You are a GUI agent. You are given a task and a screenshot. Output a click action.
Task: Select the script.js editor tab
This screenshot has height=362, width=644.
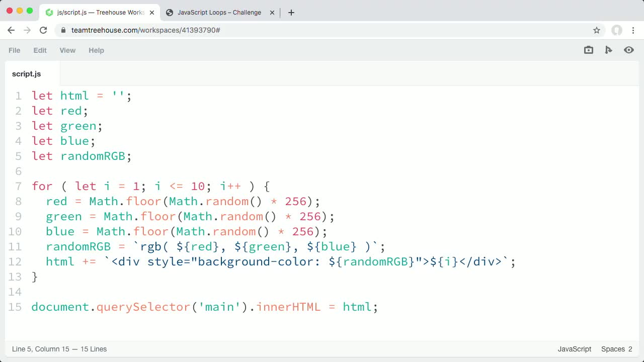tap(26, 73)
